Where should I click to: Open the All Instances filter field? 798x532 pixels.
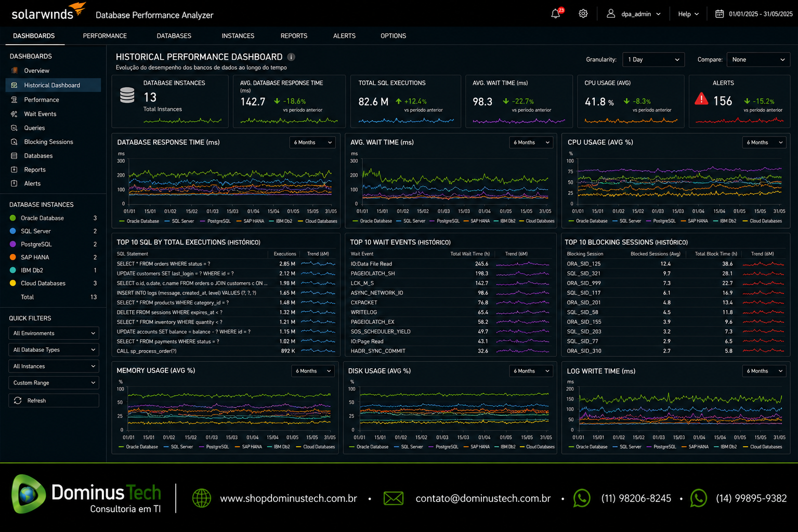[x=54, y=366]
